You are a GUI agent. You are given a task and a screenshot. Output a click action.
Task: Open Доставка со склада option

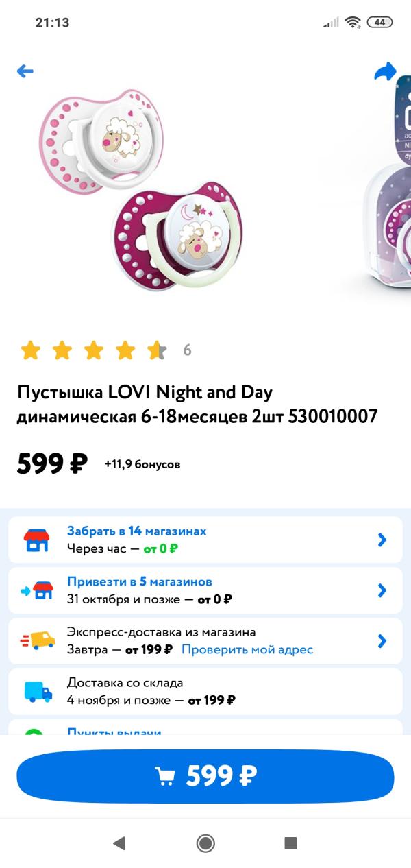point(206,692)
